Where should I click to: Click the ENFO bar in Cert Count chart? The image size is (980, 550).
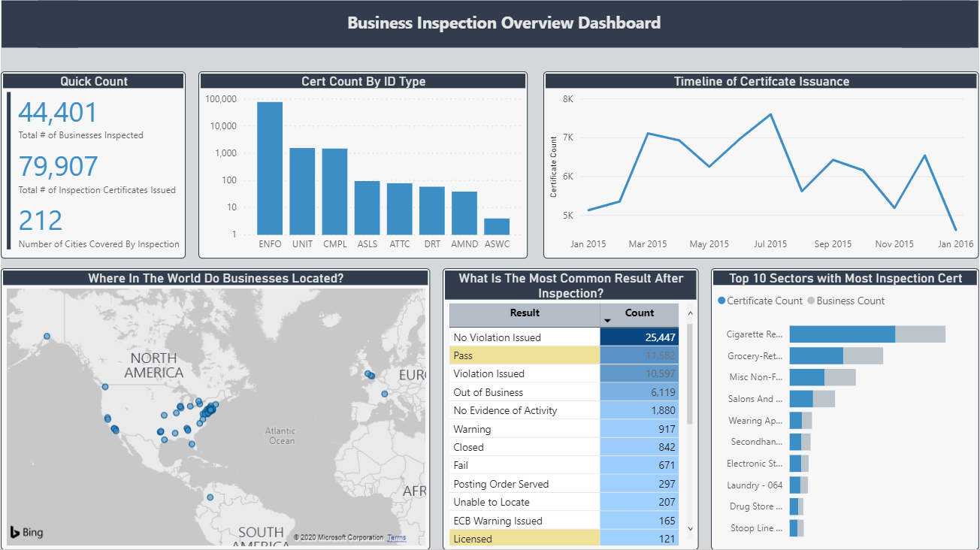pyautogui.click(x=270, y=168)
